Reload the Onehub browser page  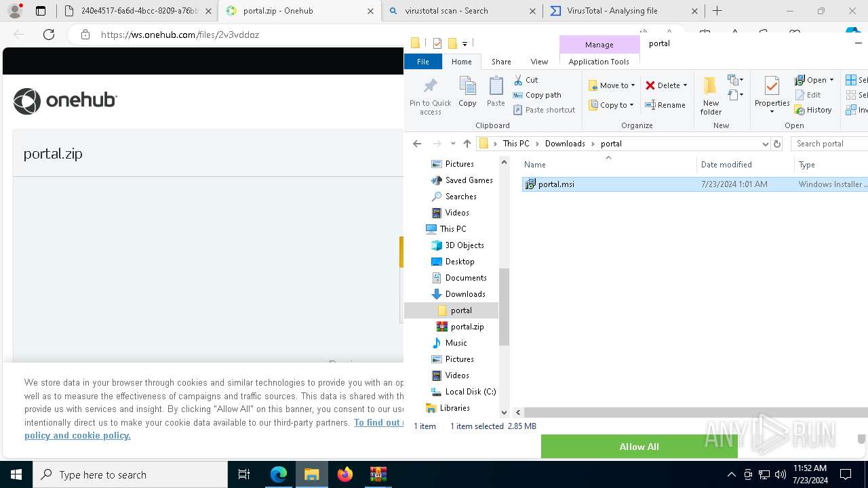(49, 35)
